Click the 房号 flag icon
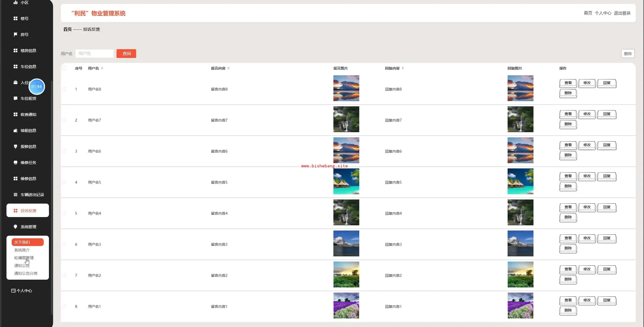 click(x=16, y=34)
